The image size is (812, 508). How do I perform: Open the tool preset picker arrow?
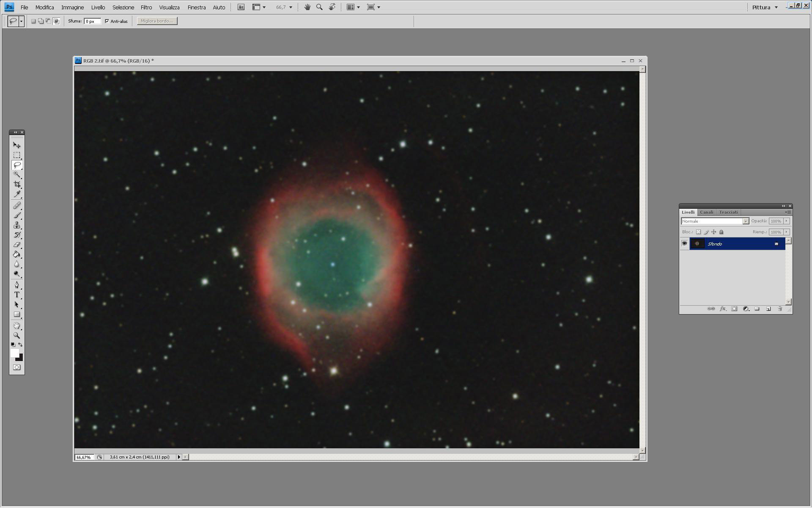click(21, 21)
